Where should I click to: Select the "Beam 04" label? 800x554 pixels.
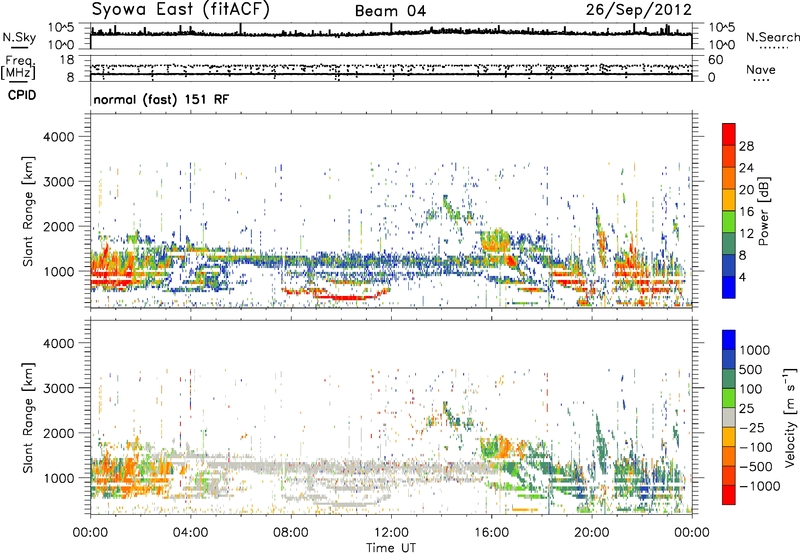(x=390, y=11)
